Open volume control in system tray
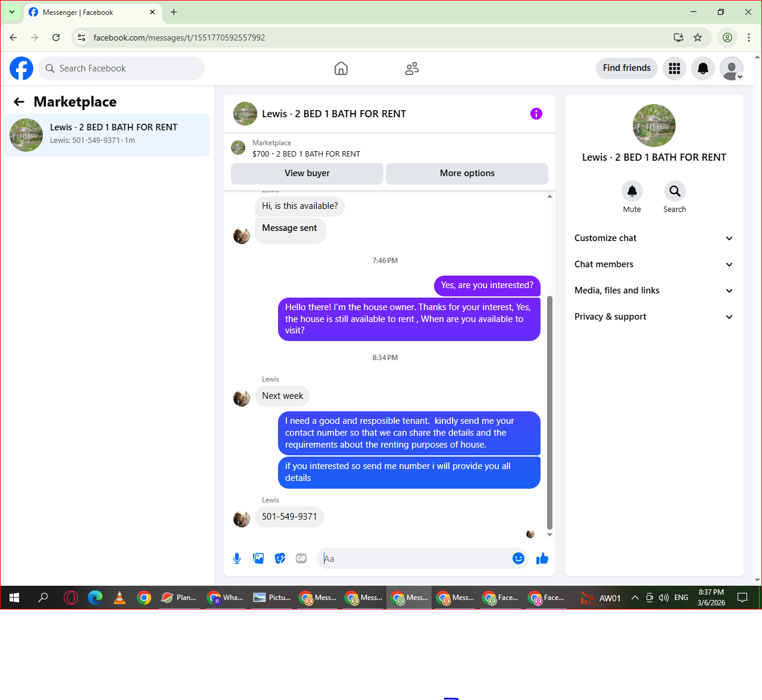Viewport: 762px width, 700px height. coord(664,598)
